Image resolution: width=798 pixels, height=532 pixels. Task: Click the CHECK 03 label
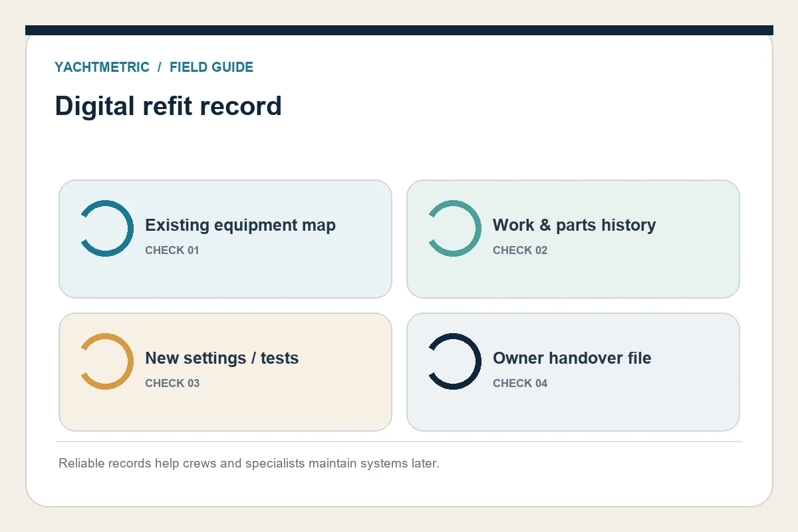click(x=172, y=383)
